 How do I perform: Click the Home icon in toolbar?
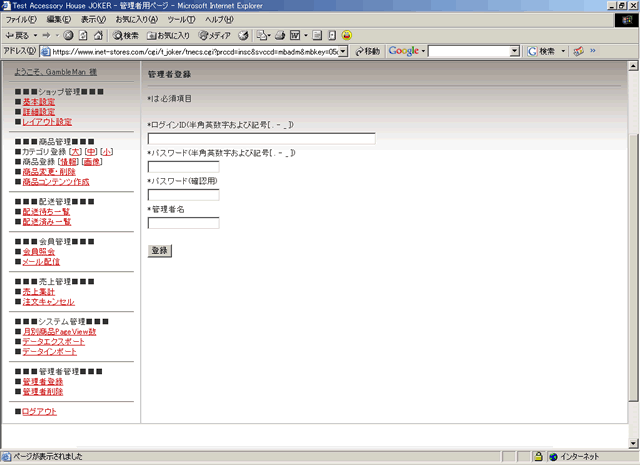point(99,35)
